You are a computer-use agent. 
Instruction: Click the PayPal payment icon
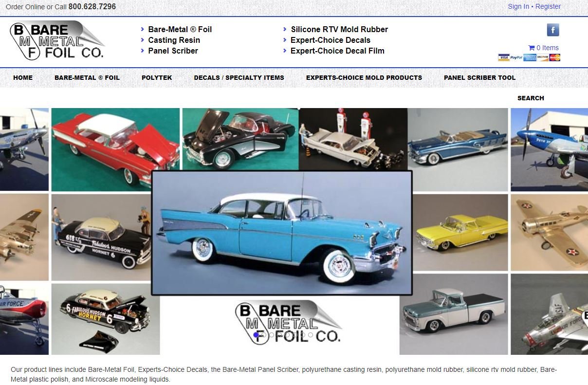[x=516, y=57]
